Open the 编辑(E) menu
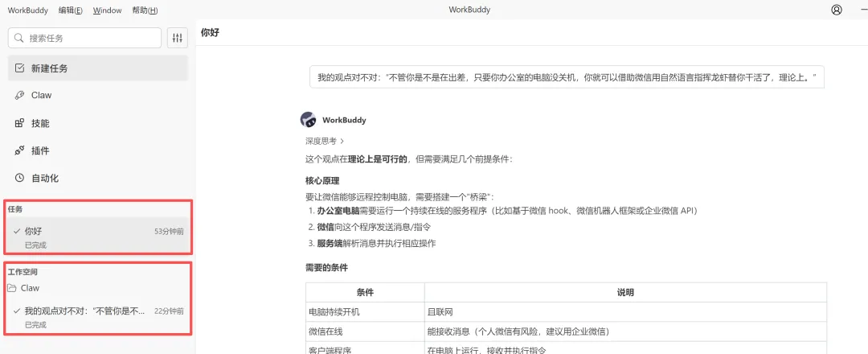This screenshot has height=354, width=868. coord(70,10)
